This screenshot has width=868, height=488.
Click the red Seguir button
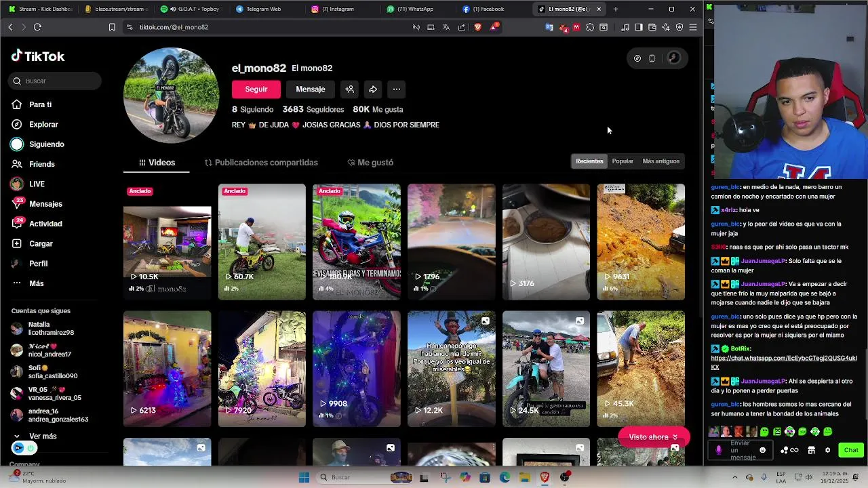(x=256, y=89)
